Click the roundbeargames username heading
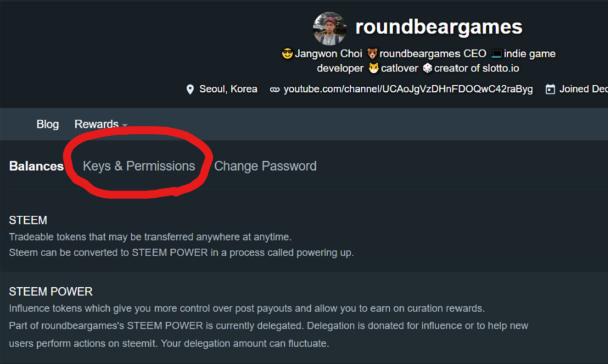The height and width of the screenshot is (364, 608). click(x=439, y=27)
